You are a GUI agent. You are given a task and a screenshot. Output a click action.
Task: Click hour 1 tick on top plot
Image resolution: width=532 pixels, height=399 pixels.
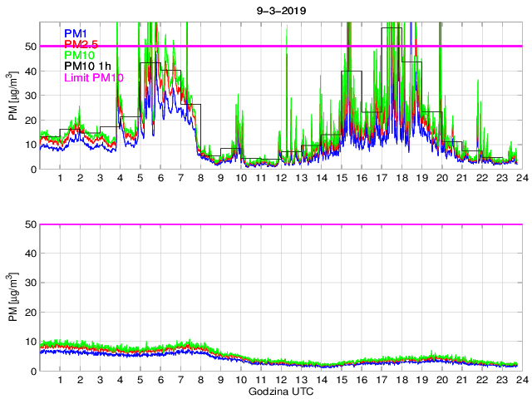click(x=60, y=179)
